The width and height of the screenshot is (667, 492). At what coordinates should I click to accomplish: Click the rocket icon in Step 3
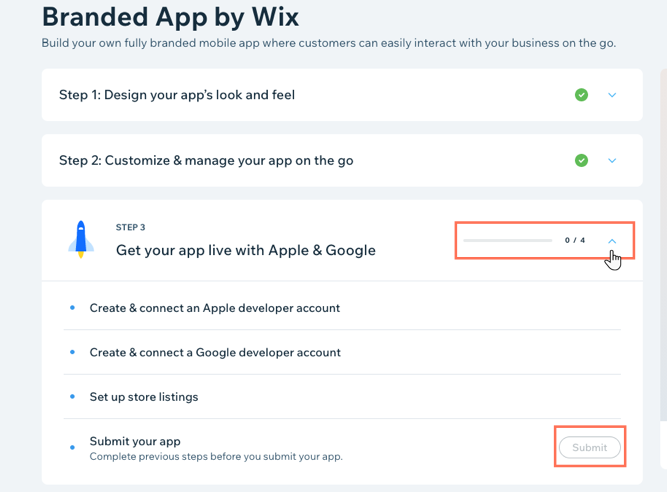pos(81,239)
